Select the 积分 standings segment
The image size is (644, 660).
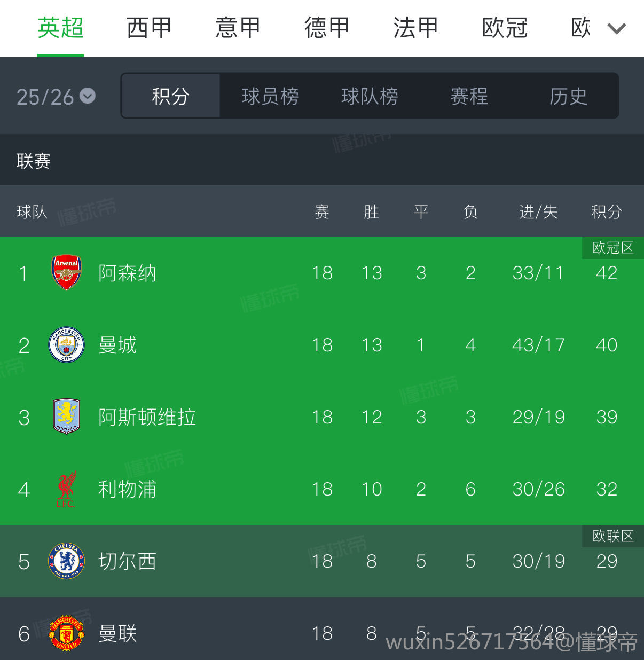(x=171, y=96)
